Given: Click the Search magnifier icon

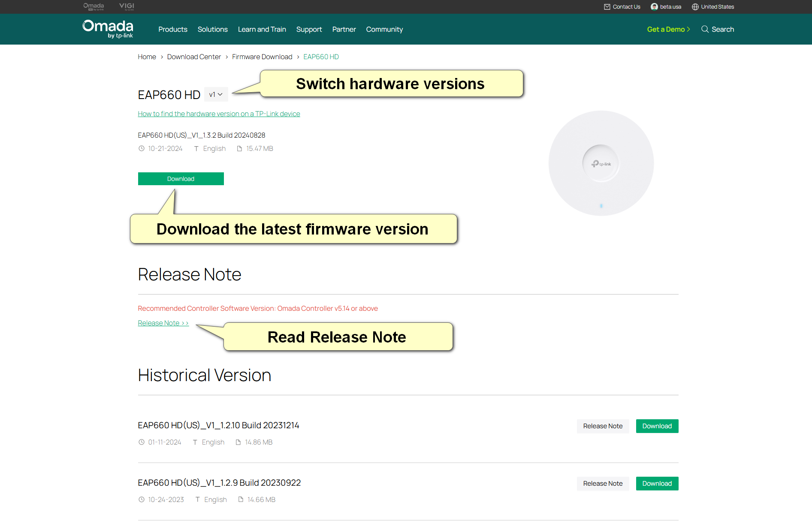Looking at the screenshot, I should click(705, 29).
